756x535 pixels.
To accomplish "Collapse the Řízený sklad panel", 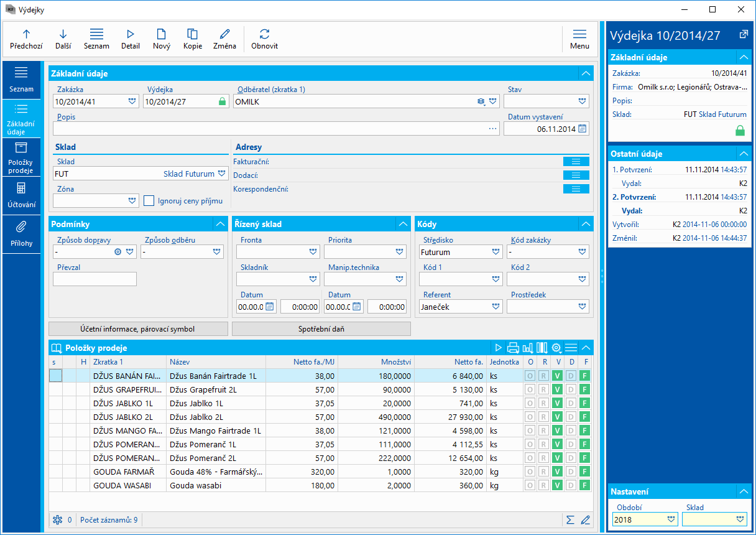I will pyautogui.click(x=403, y=224).
